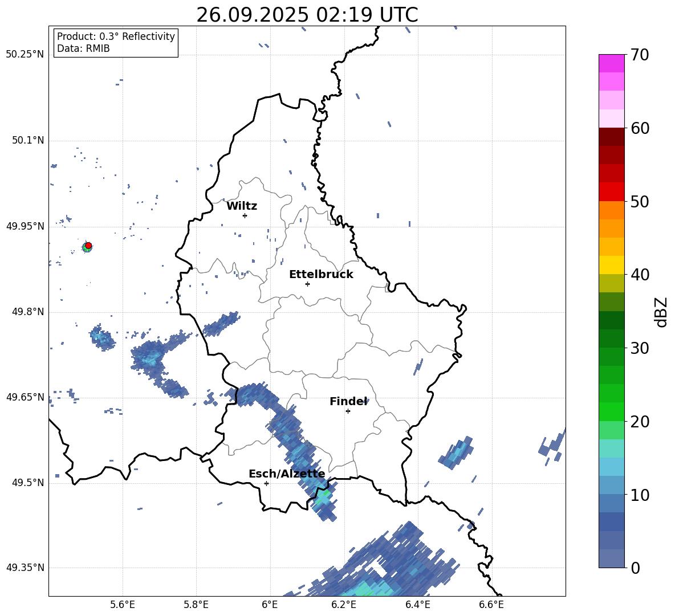Viewport: 675px width, 616px height.
Task: Click the Findel city label
Action: pyautogui.click(x=348, y=401)
